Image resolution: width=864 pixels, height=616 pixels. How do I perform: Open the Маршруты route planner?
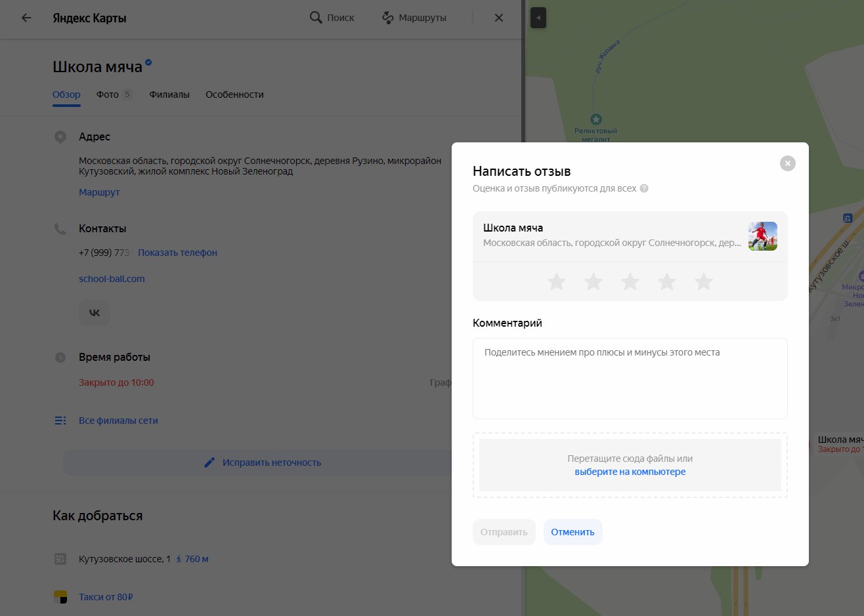[x=414, y=18]
